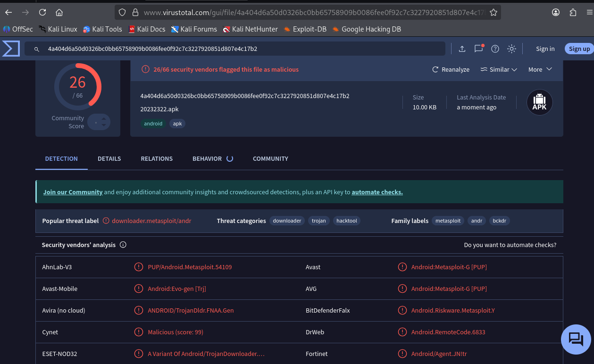Image resolution: width=594 pixels, height=364 pixels.
Task: Expand the Similar dropdown
Action: pos(499,69)
